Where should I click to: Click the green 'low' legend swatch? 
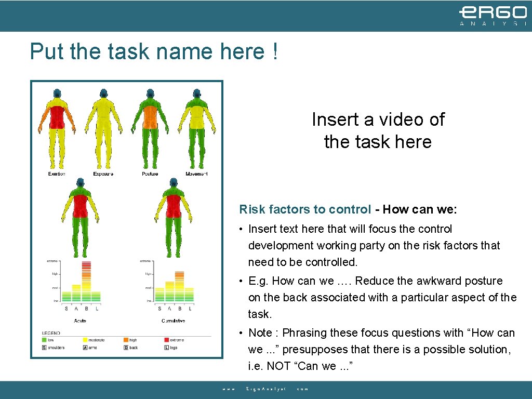point(44,340)
